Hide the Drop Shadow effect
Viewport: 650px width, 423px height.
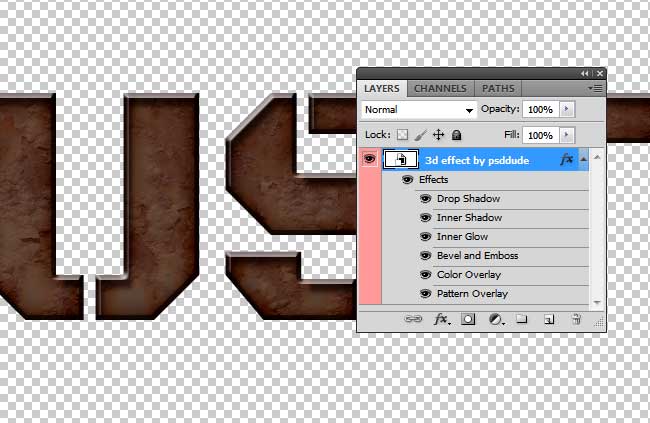coord(425,198)
